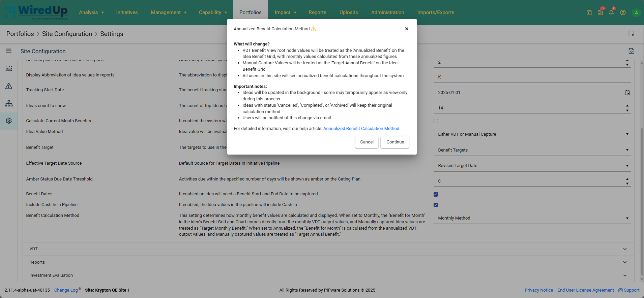Open the settings gear sidebar icon
Screen dimensions: 644x298
tap(9, 121)
